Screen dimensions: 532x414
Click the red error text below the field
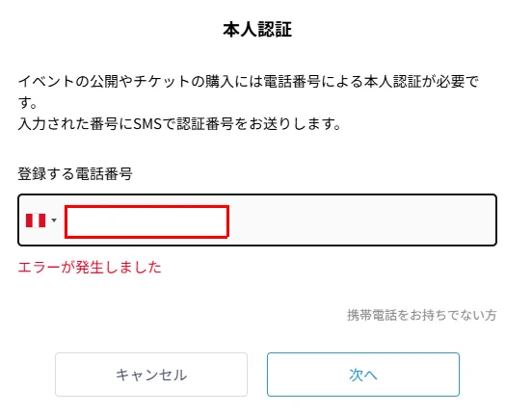click(90, 268)
